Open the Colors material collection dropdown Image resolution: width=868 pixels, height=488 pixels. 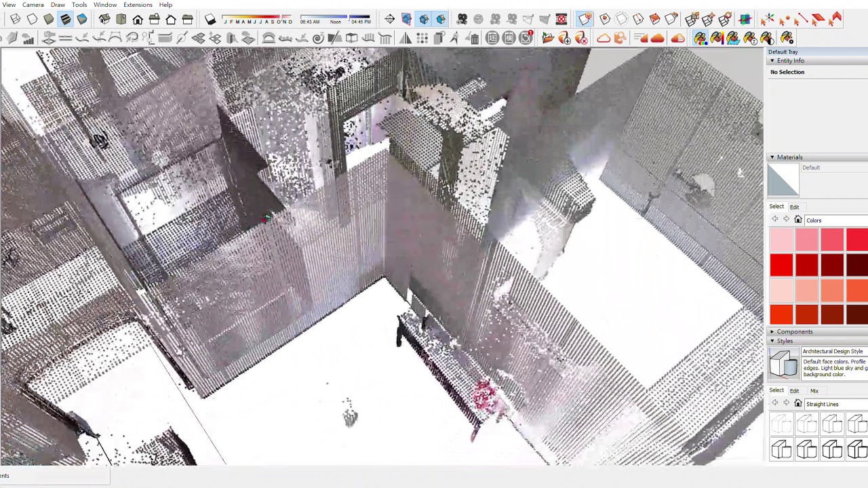click(x=836, y=220)
